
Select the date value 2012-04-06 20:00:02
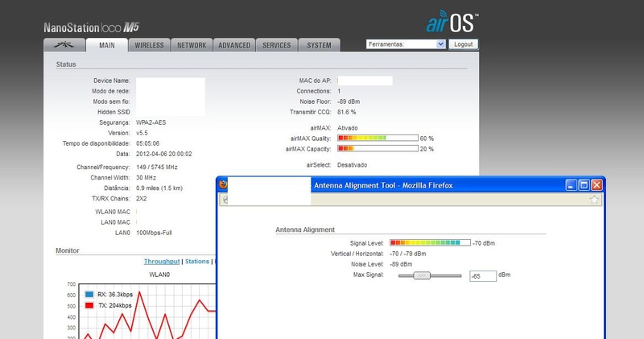(x=164, y=154)
